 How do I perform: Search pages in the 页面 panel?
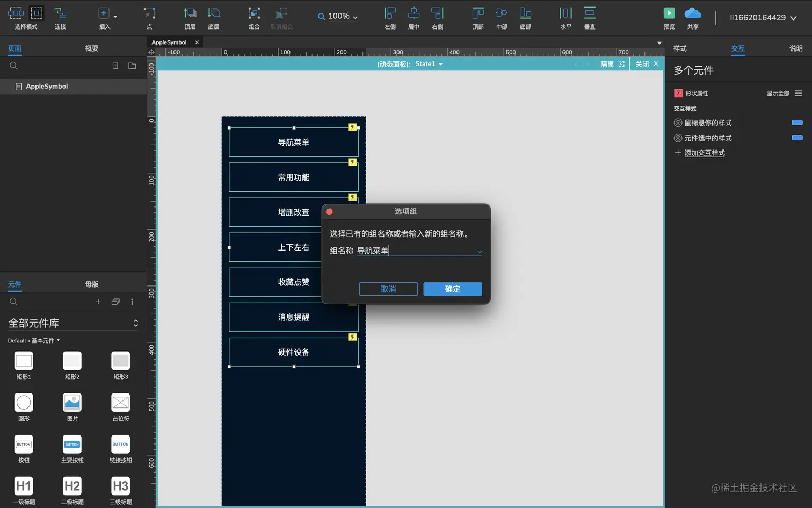click(x=14, y=66)
